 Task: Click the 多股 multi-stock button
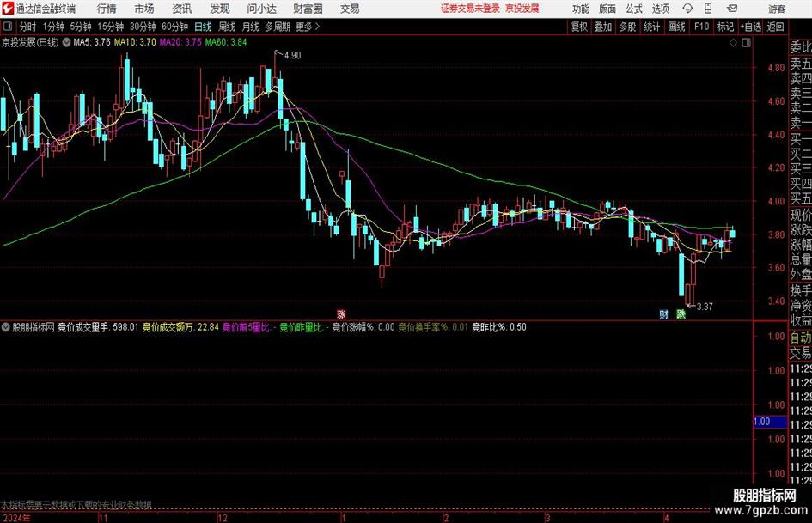tap(627, 27)
